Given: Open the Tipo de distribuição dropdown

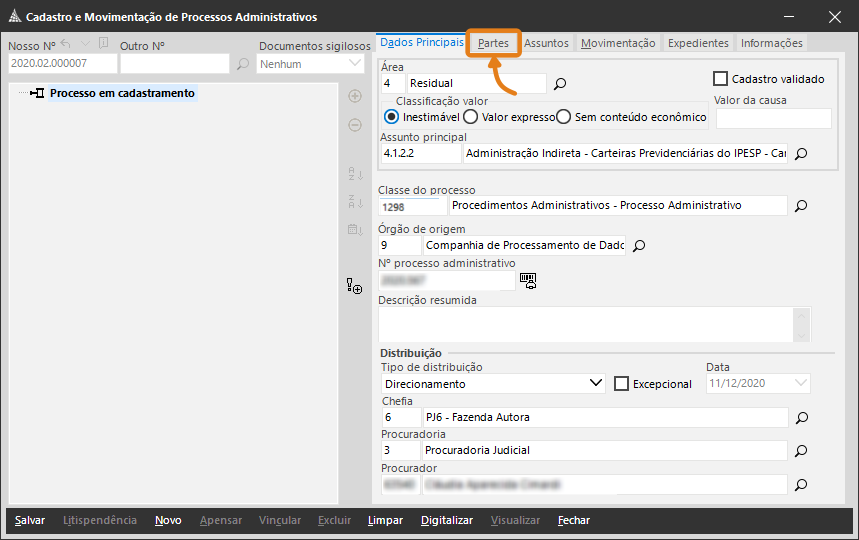Looking at the screenshot, I should (596, 384).
